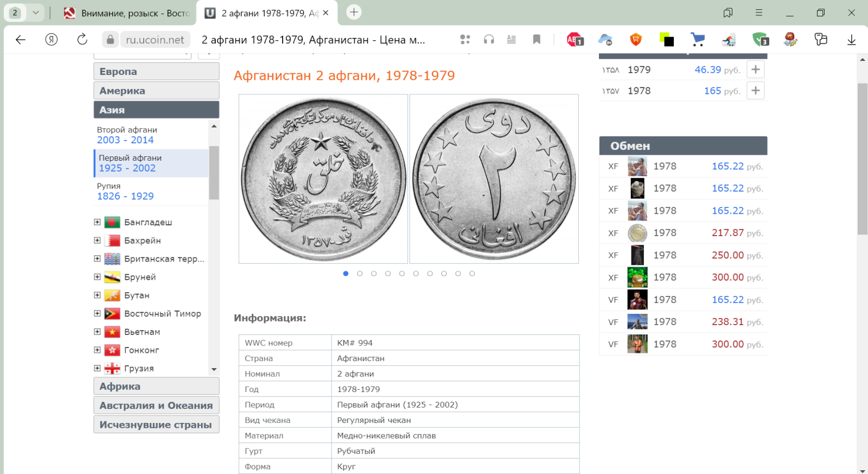Open the 1826 - 1929 rupee period link
Viewport: 868px width, 474px height.
(125, 196)
